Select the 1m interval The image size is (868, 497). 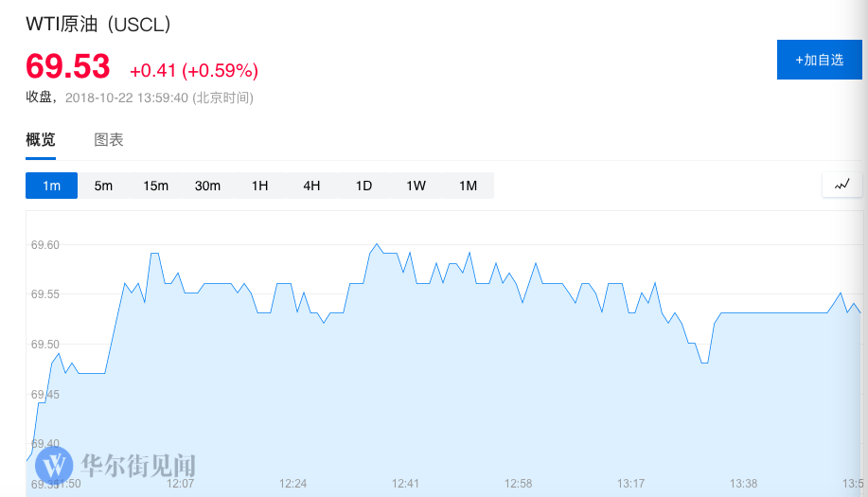click(x=51, y=186)
